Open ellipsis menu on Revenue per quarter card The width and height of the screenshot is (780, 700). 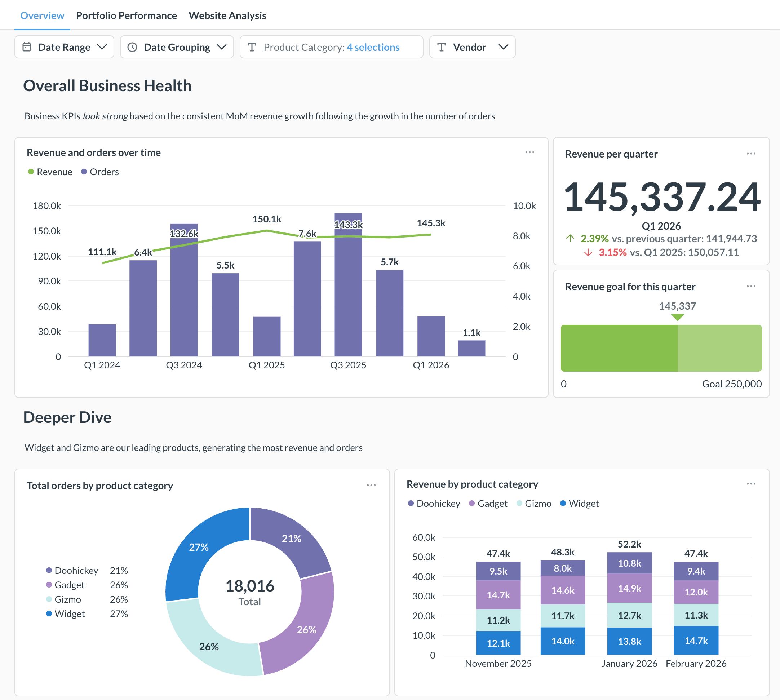[x=751, y=154]
